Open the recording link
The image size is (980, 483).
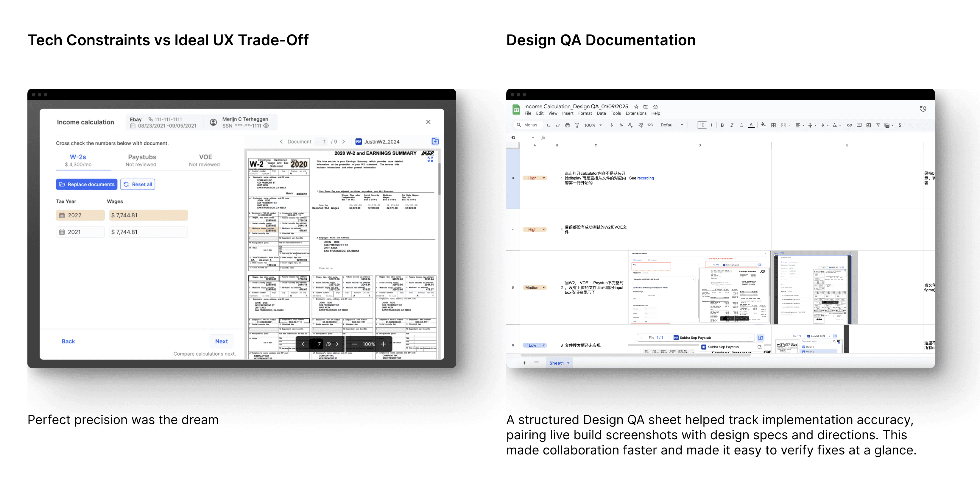point(645,178)
